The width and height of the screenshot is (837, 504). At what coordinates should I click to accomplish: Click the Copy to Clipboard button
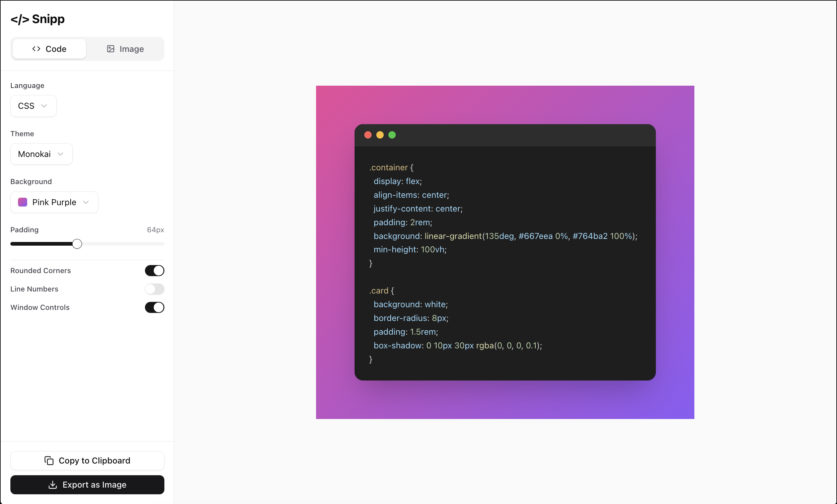coord(87,460)
